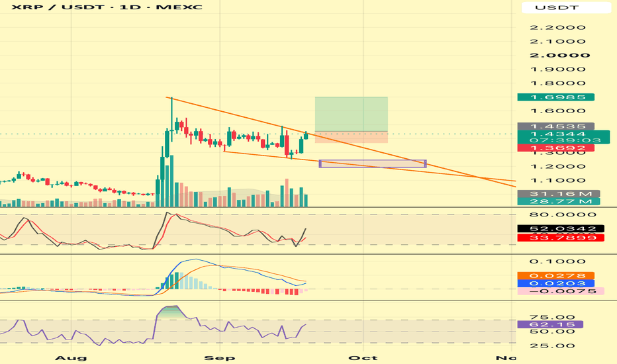Click the 1.3692 red stop price label
Screen dimensions: 617x364
(x=555, y=148)
